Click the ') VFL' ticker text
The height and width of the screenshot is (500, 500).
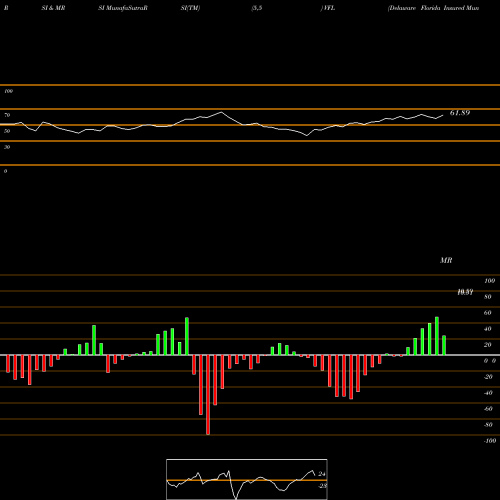pos(328,8)
